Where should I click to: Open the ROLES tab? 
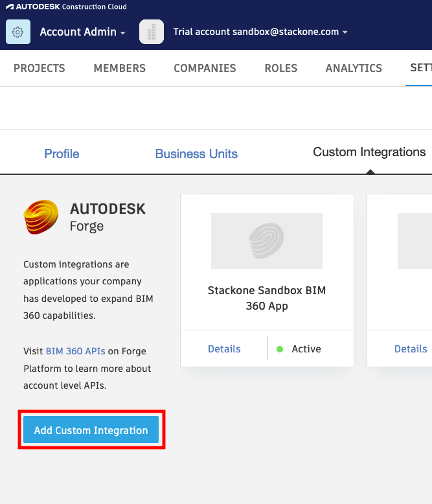point(281,68)
